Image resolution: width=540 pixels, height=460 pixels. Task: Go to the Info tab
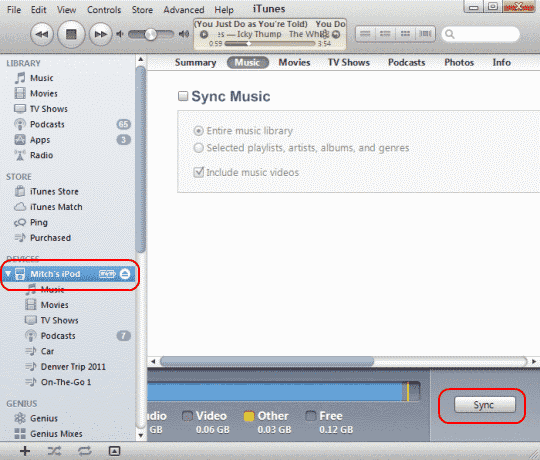(501, 63)
